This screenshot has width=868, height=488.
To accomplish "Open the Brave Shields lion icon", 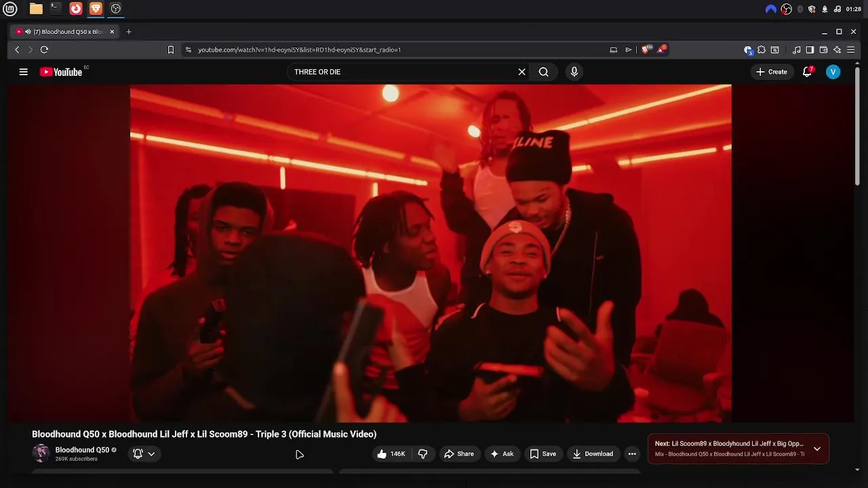I will coord(646,49).
